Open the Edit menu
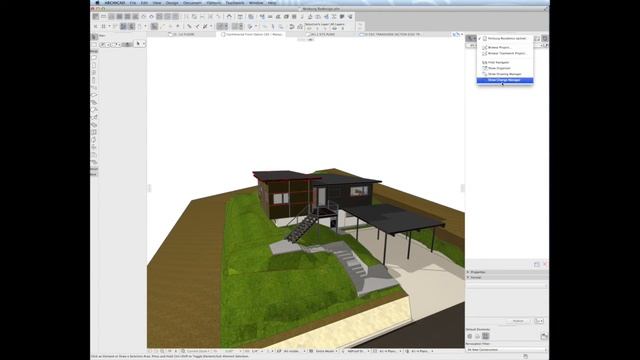The height and width of the screenshot is (360, 640). pos(144,3)
